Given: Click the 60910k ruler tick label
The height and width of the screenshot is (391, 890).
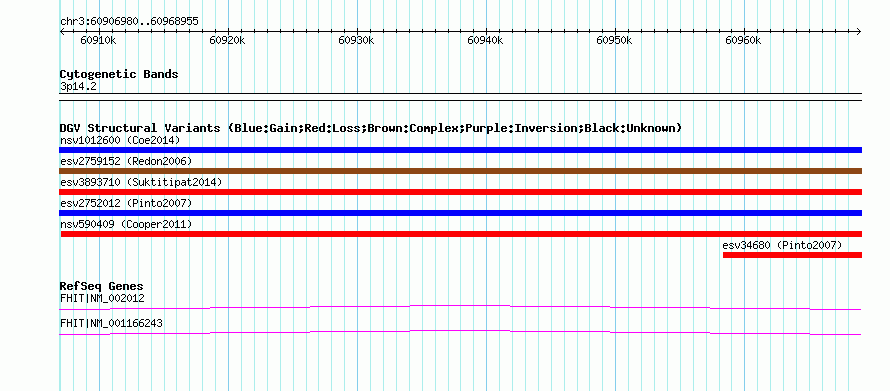Looking at the screenshot, I should [x=99, y=40].
